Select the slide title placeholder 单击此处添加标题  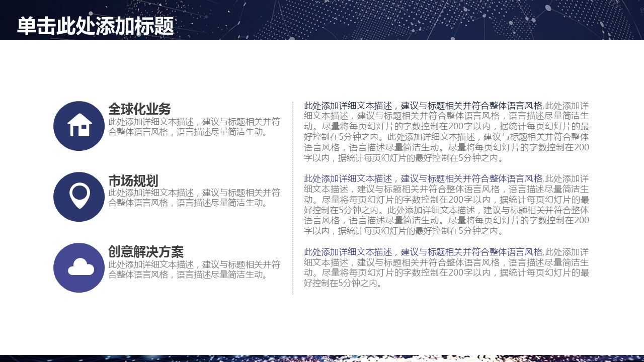coord(96,26)
